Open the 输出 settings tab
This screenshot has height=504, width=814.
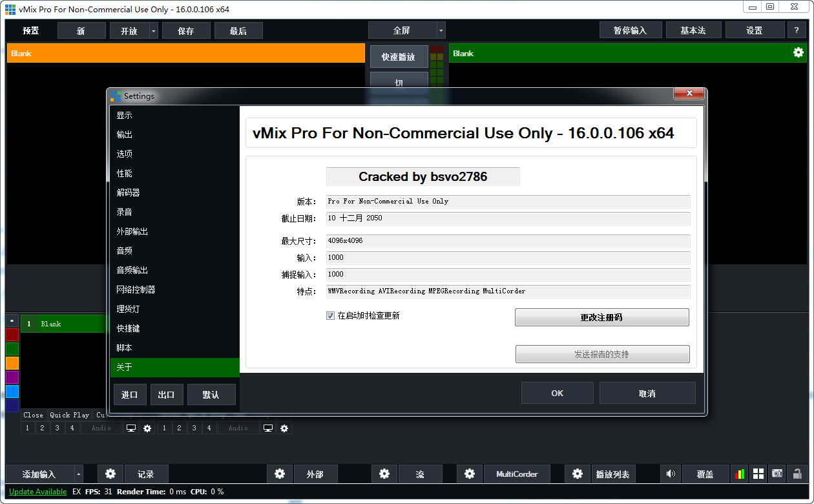[175, 135]
